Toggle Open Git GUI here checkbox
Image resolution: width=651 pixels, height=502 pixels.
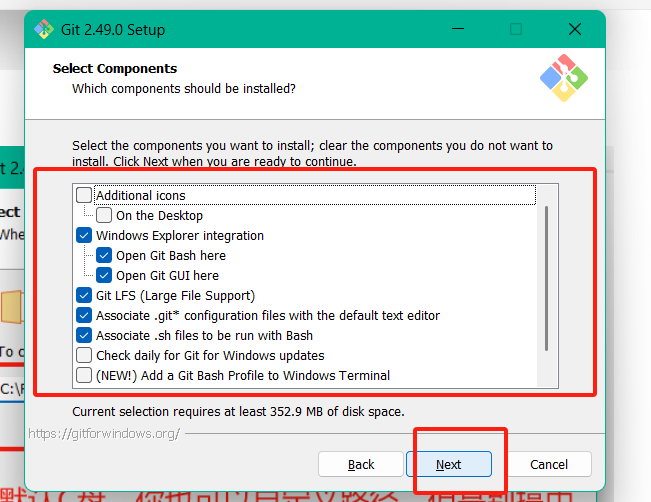tap(104, 275)
